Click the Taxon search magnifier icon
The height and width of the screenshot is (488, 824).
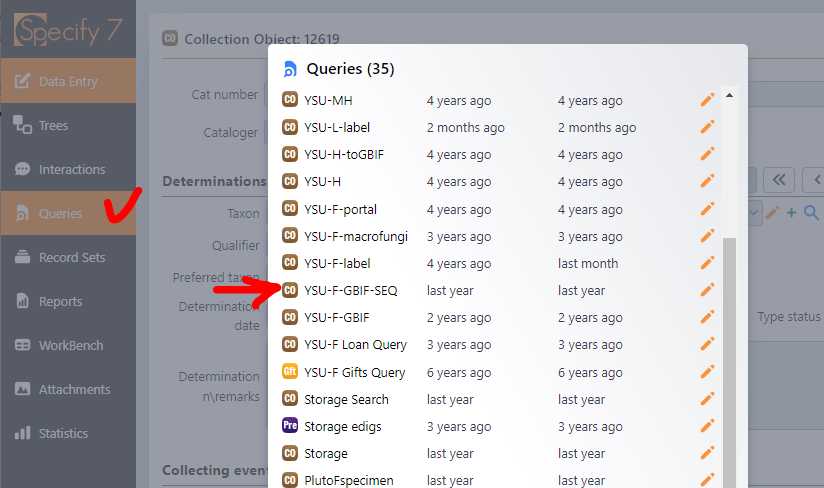pyautogui.click(x=811, y=213)
